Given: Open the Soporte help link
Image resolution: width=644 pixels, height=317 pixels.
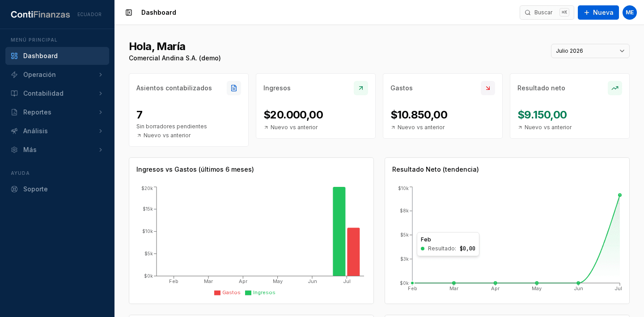Looking at the screenshot, I should pyautogui.click(x=57, y=189).
